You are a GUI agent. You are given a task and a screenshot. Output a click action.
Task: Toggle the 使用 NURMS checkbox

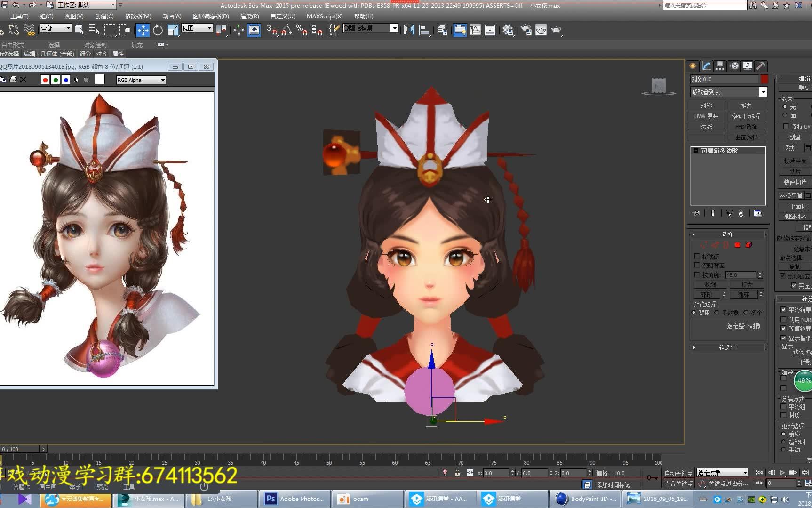coord(784,320)
